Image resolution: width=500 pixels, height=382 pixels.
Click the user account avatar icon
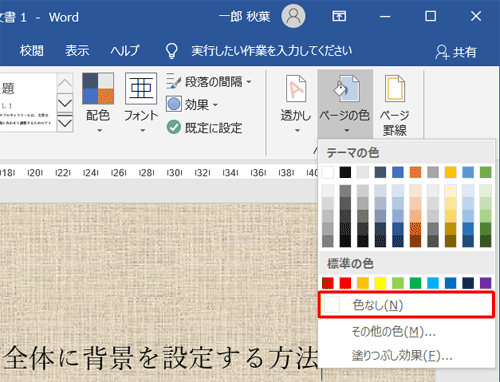pyautogui.click(x=293, y=16)
